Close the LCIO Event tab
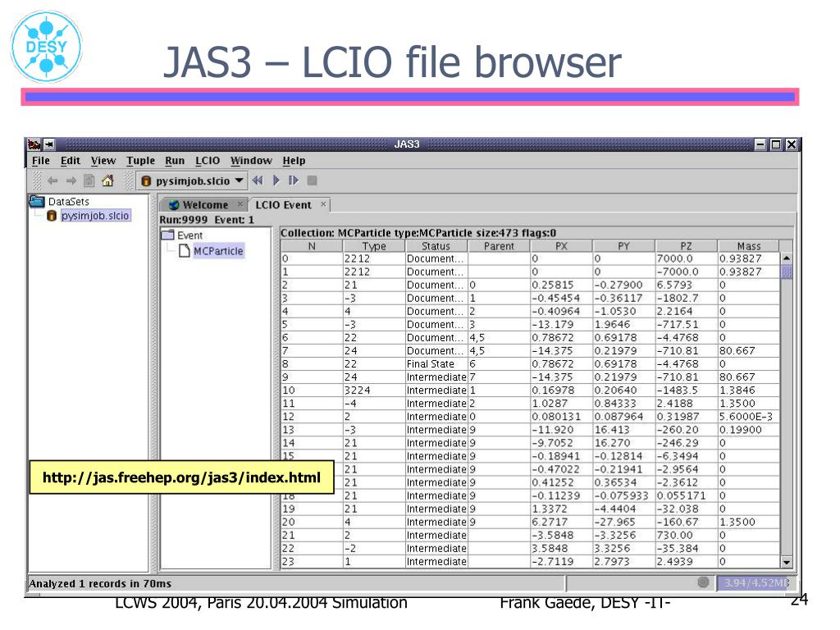 pos(323,204)
